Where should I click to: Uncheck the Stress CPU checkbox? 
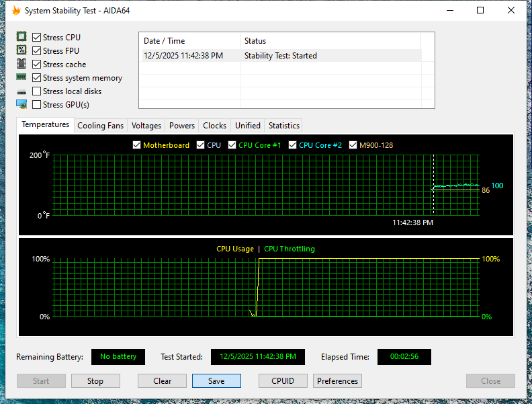[37, 38]
